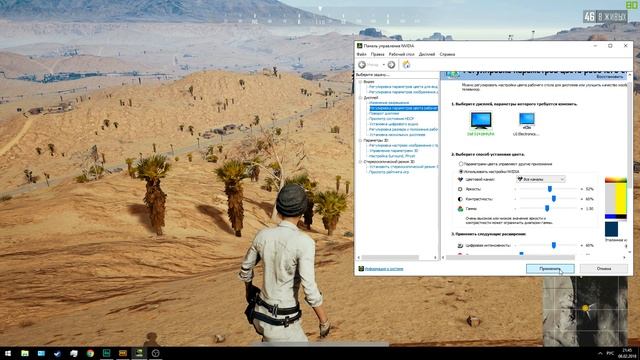The height and width of the screenshot is (360, 640).
Task: Open 'Настройка Surround, PhysX' tree item
Action: pos(392,156)
